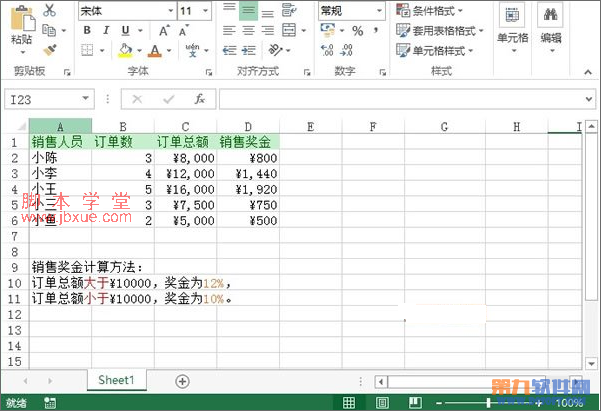Image resolution: width=601 pixels, height=411 pixels.
Task: Decrease indent
Action: pos(229,50)
